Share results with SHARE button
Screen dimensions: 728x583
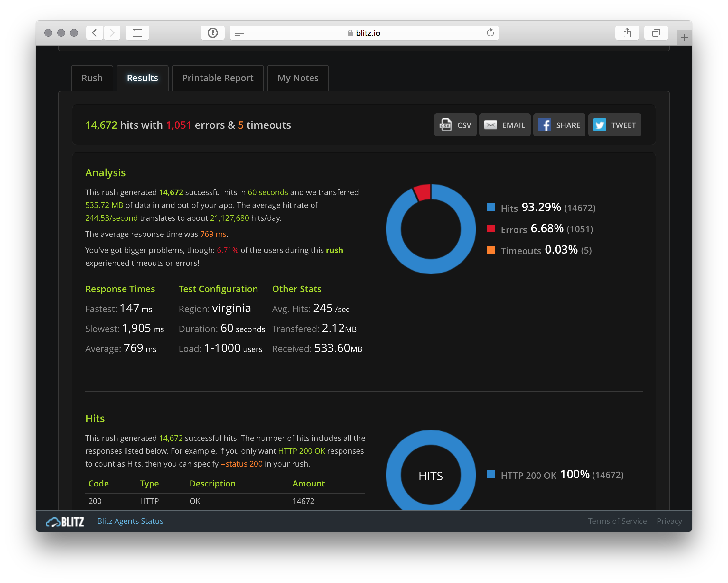coord(559,125)
